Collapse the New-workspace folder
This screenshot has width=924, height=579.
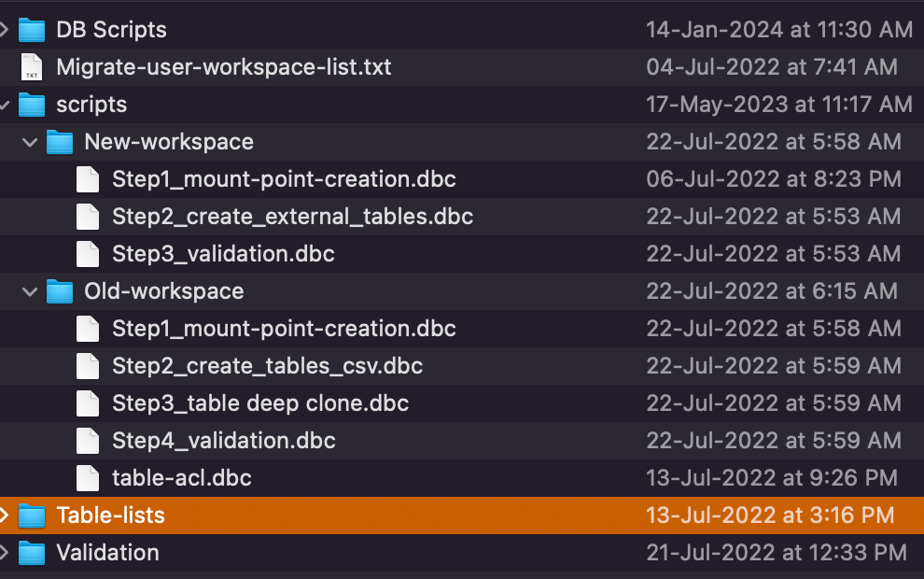tap(29, 141)
